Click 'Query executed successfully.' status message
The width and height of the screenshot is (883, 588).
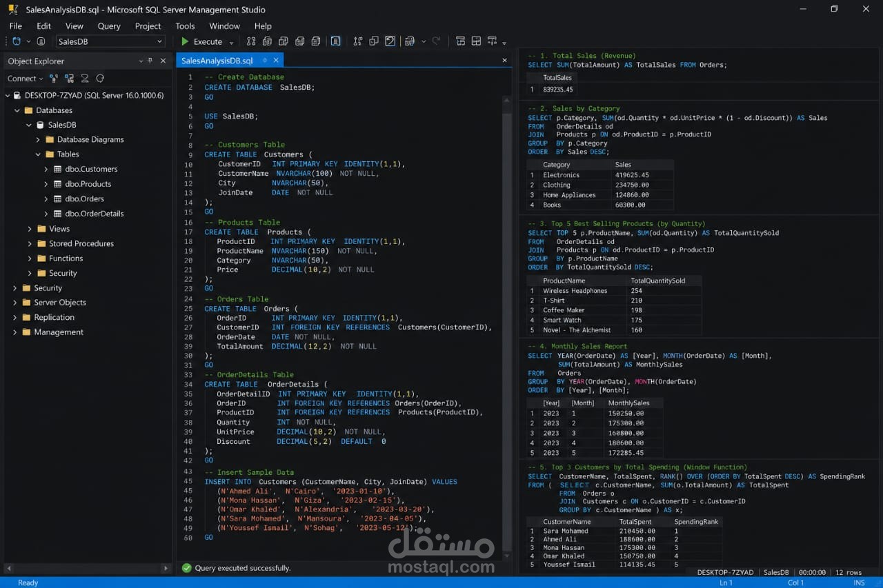242,568
